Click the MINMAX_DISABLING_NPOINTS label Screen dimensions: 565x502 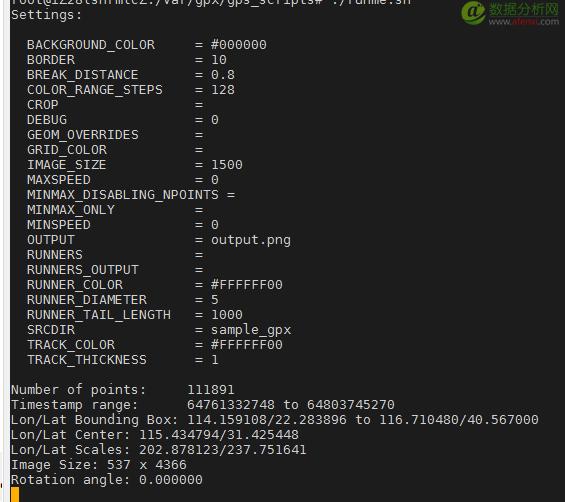click(123, 195)
